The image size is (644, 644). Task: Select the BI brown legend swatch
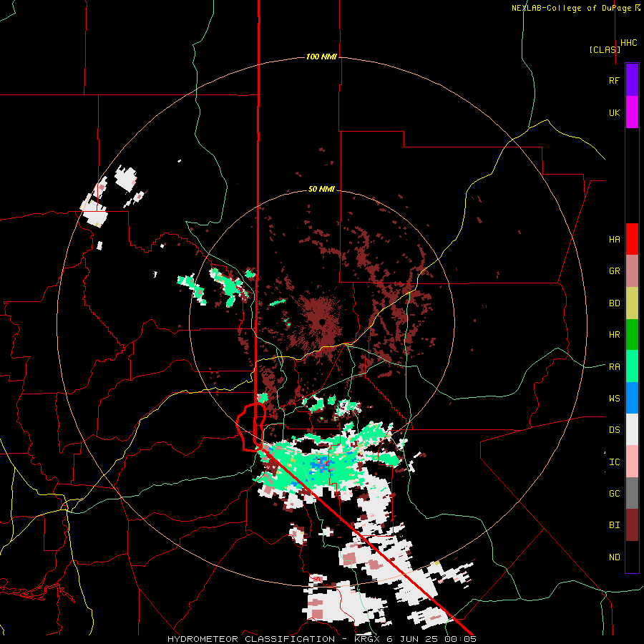632,525
